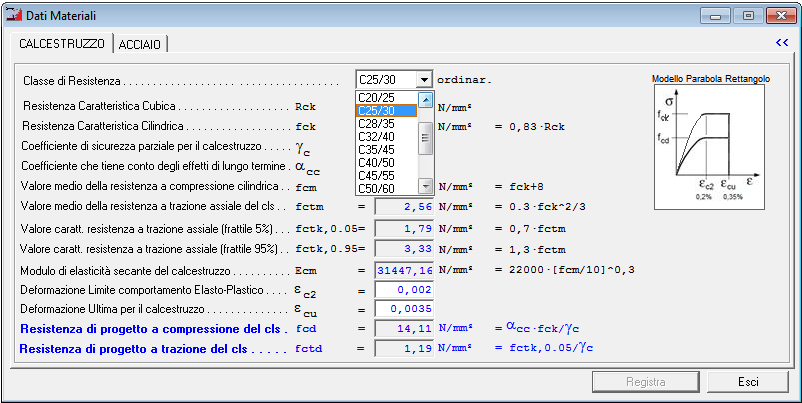Switch to the ACCIAIO tab
This screenshot has height=403, width=802.
140,44
